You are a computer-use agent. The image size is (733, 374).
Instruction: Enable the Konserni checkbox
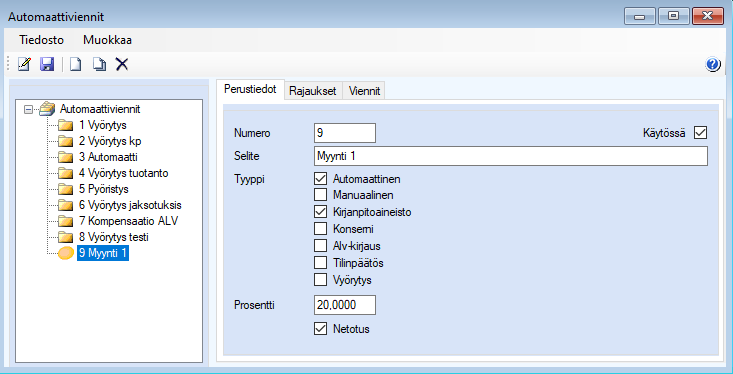coord(321,229)
